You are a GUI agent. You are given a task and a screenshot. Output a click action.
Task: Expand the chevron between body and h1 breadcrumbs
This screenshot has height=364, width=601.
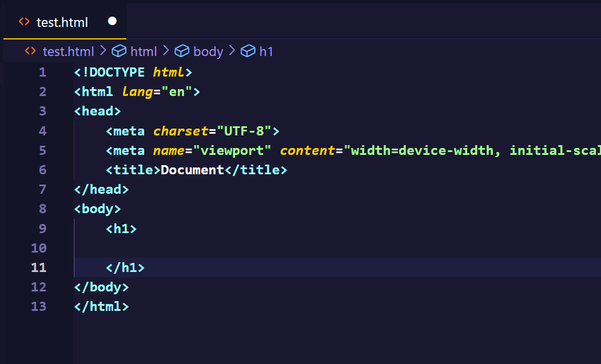pos(232,51)
